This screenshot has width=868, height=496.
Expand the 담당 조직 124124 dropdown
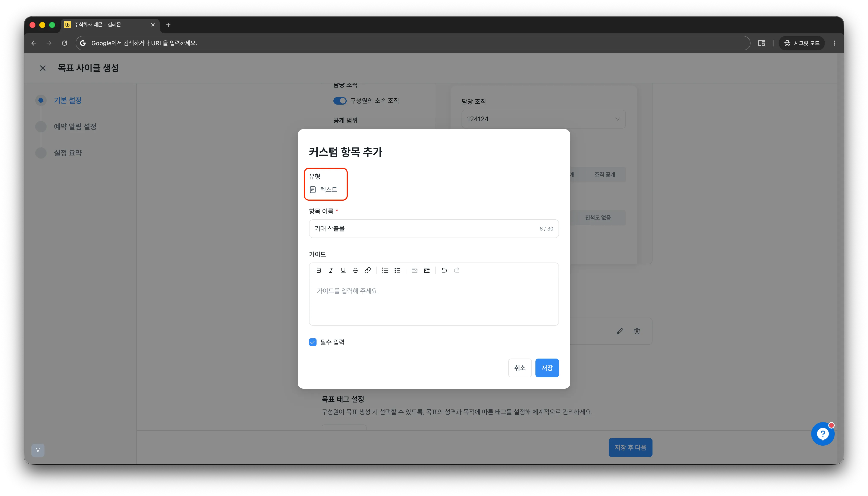point(543,119)
